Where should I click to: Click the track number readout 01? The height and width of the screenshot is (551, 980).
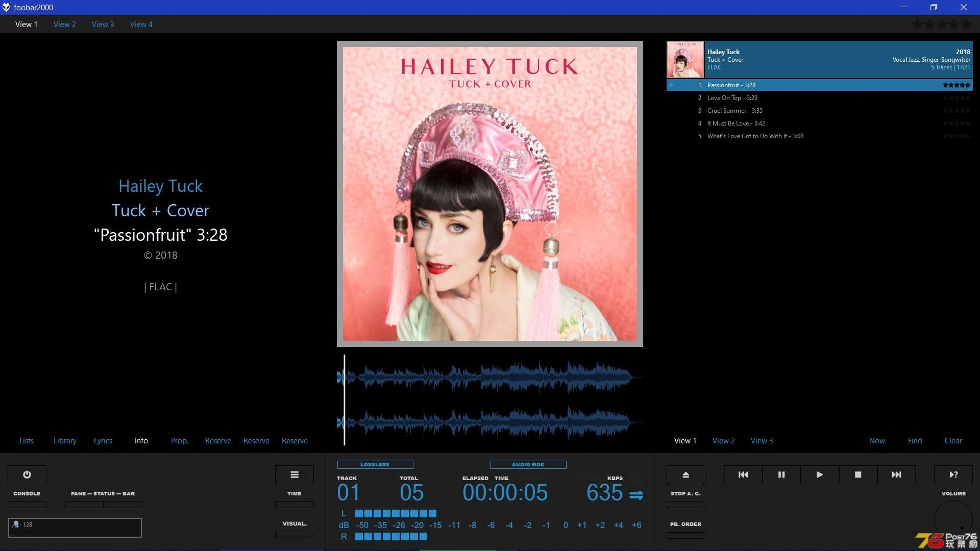click(349, 493)
